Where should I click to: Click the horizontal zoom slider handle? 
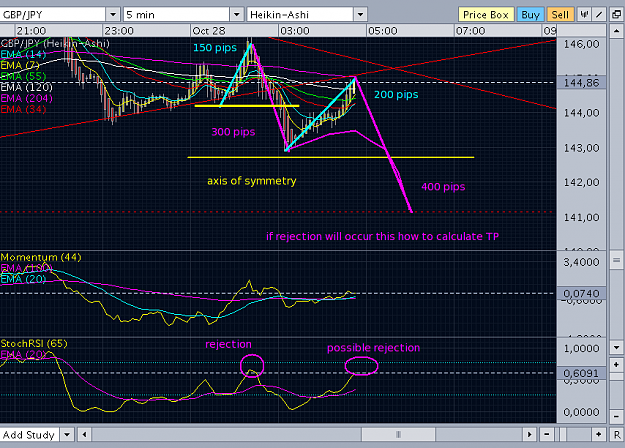point(562,434)
